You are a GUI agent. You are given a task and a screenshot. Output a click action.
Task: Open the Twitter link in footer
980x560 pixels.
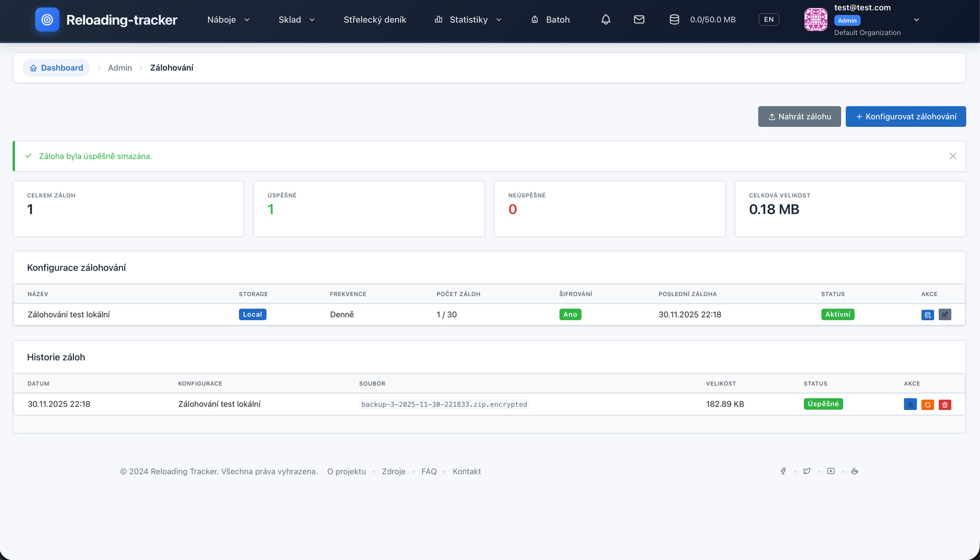click(x=806, y=471)
